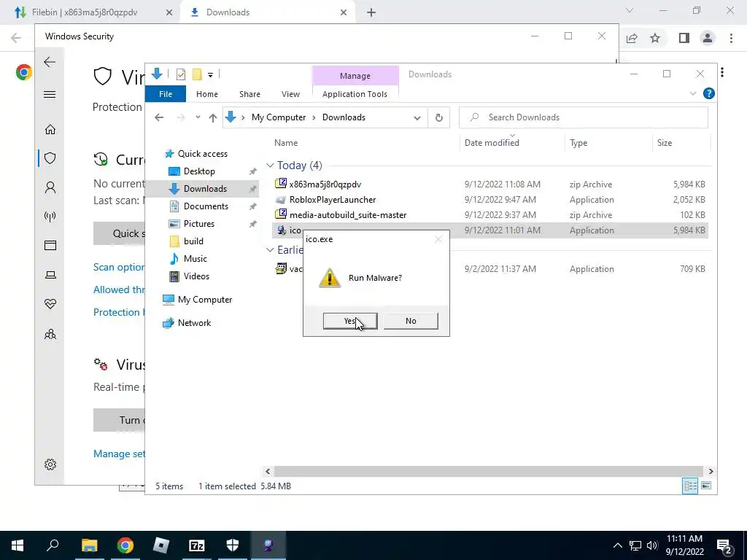This screenshot has width=747, height=560.
Task: Switch to details view icon
Action: point(690,486)
